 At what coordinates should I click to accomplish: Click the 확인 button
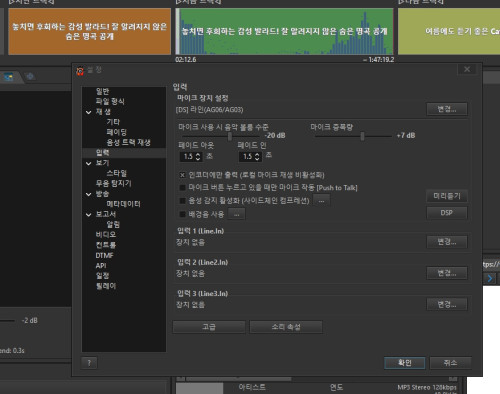coord(405,363)
